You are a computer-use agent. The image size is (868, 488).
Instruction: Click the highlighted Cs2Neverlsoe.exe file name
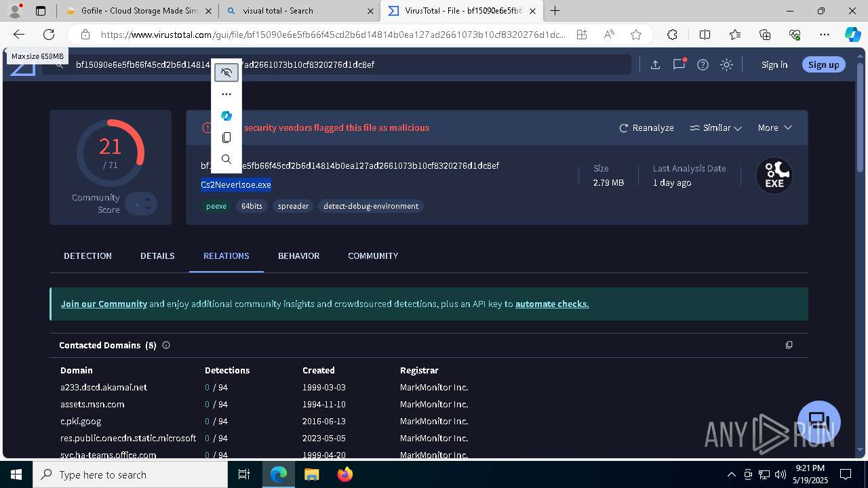click(236, 184)
